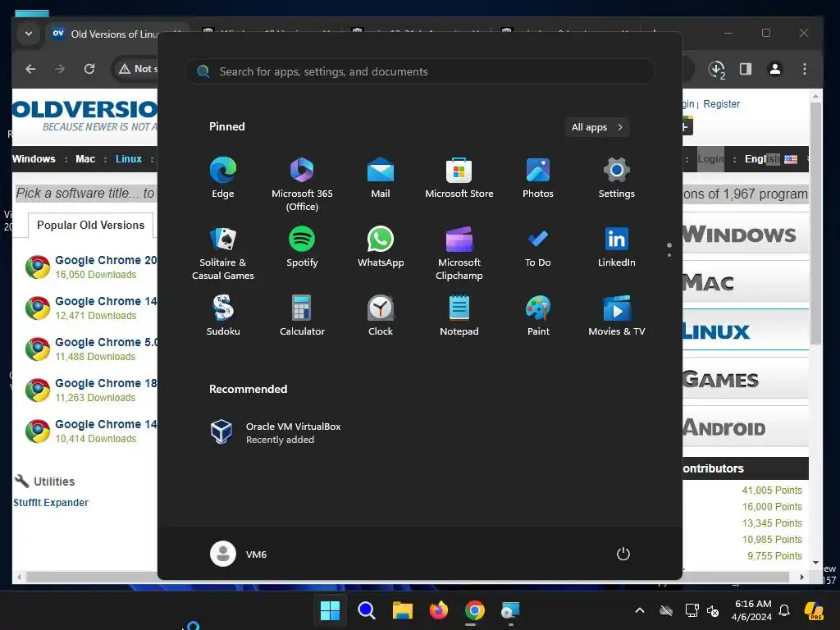Open Chrome downloads indicator
This screenshot has height=630, width=840.
(717, 70)
